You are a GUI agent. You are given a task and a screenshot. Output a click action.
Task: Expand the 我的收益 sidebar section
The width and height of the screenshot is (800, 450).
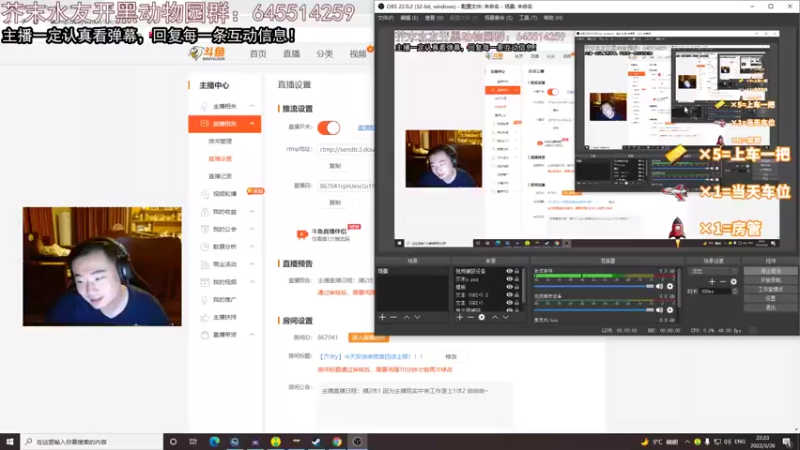tap(252, 211)
